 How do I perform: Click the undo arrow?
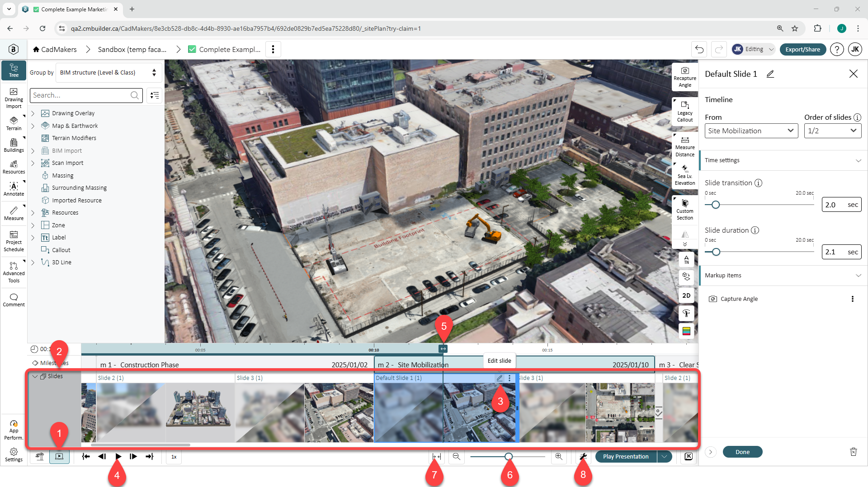[699, 49]
